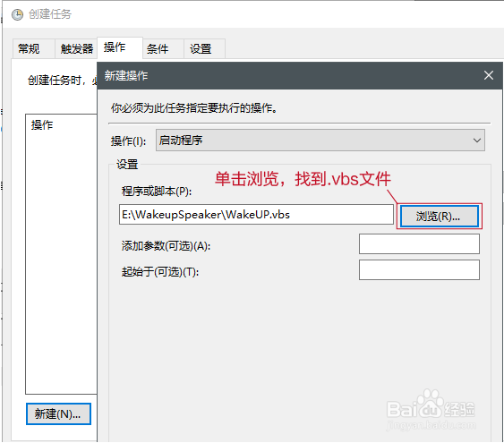Screen dimensions: 504x443
Task: Click the 你必须为此任务指定要执行的操作 text
Action: pos(194,108)
